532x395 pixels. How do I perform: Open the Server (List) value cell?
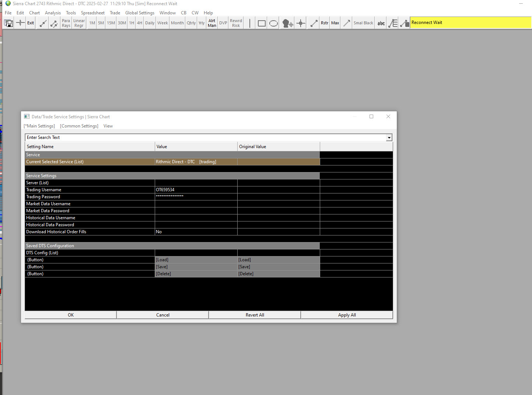coord(196,183)
